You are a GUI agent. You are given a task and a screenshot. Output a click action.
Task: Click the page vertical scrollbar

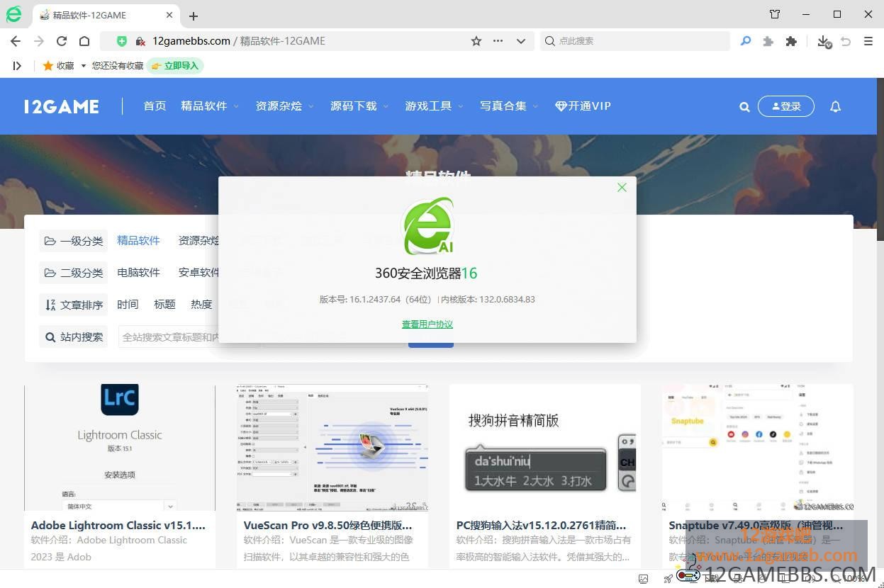[880, 159]
